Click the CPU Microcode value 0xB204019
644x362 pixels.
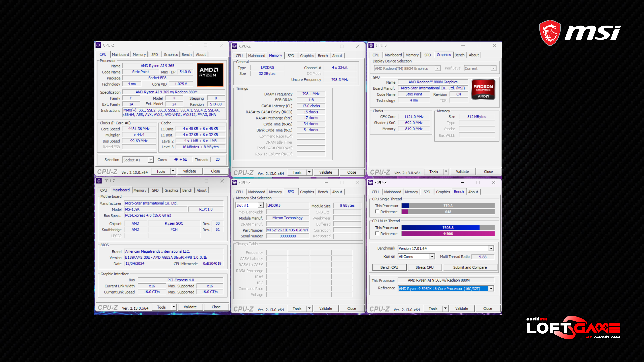pos(212,264)
